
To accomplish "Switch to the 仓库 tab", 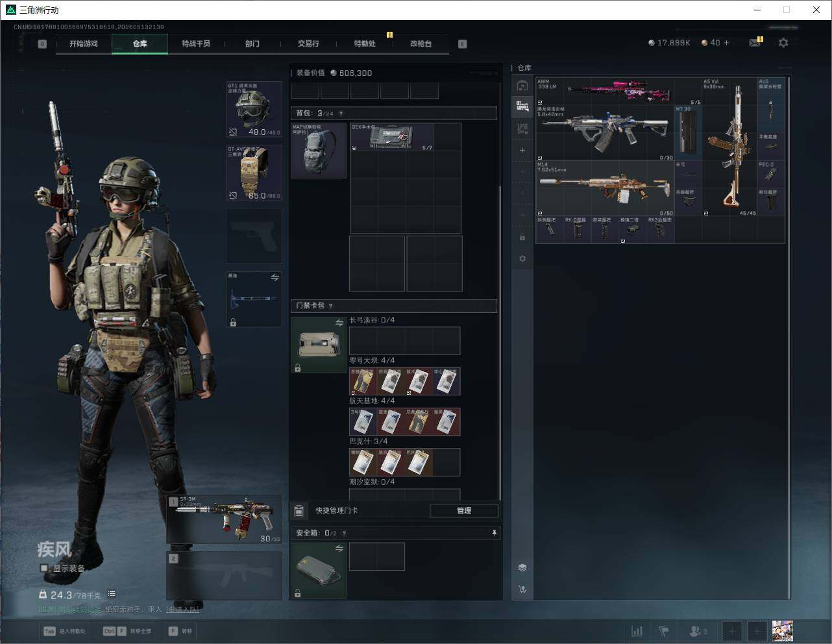I will pos(140,43).
